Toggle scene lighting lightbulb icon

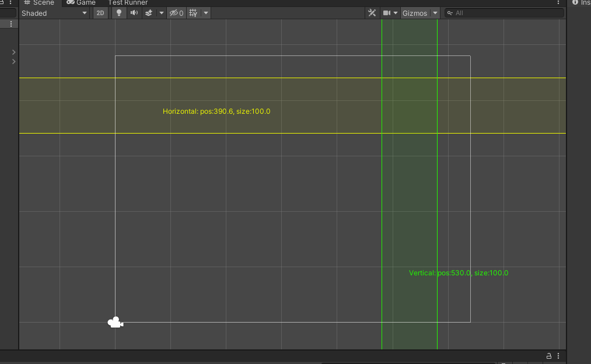click(x=119, y=13)
